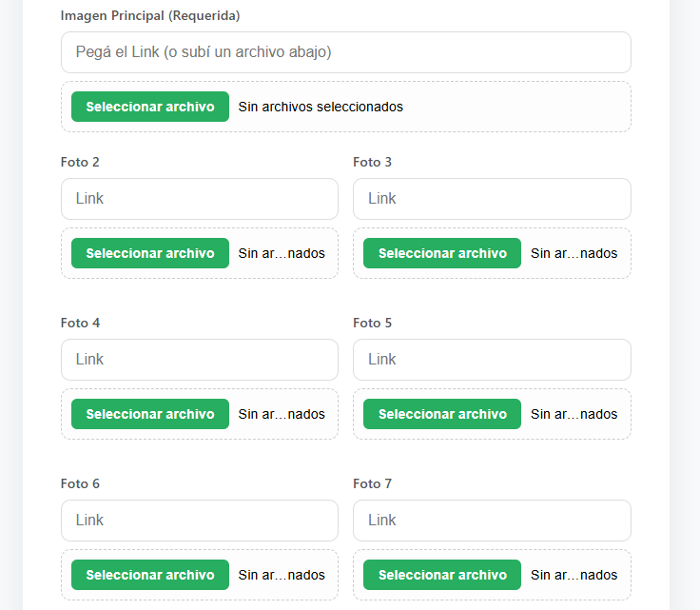Open file picker for Foto 5
Screen dimensions: 700x610
[442, 414]
